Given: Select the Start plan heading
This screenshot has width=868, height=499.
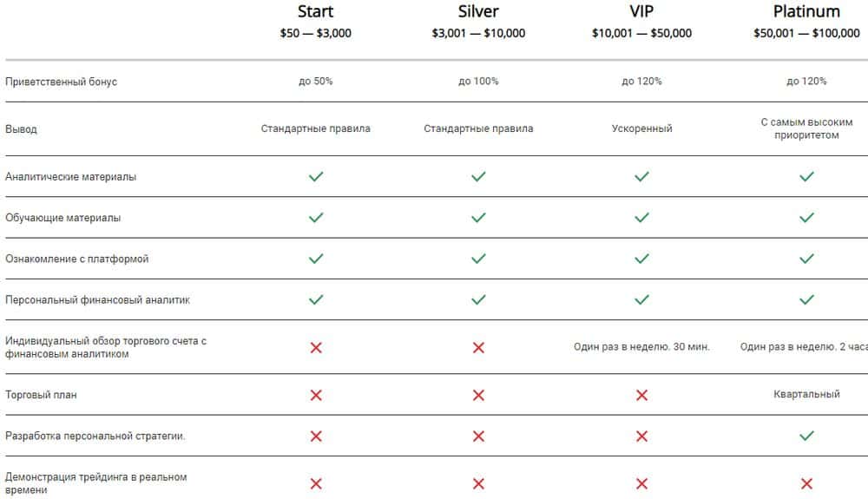Looking at the screenshot, I should (316, 11).
